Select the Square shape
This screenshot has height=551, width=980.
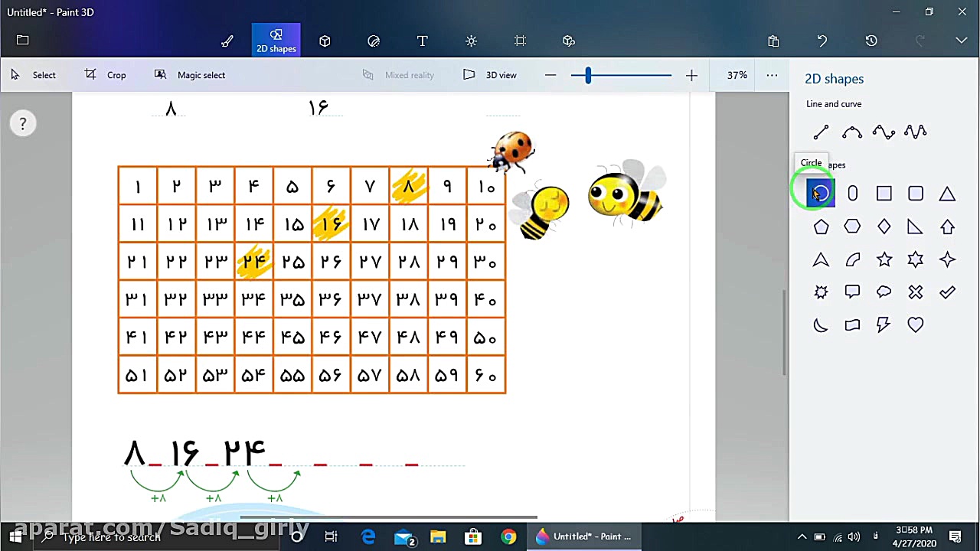[884, 194]
